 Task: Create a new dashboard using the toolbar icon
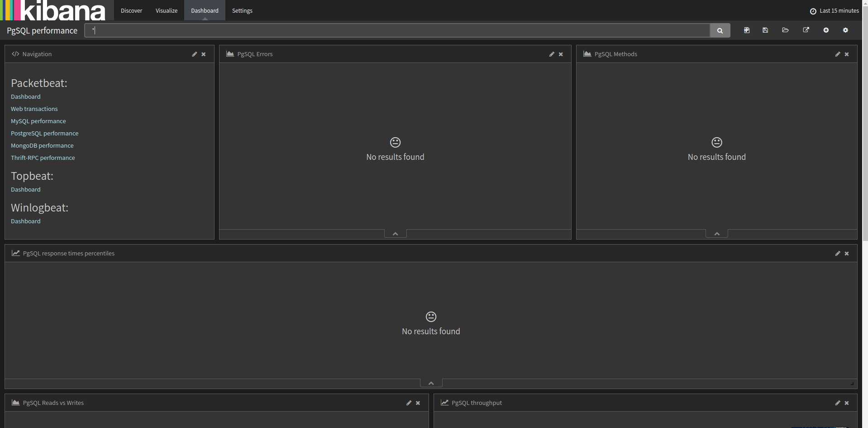(747, 30)
